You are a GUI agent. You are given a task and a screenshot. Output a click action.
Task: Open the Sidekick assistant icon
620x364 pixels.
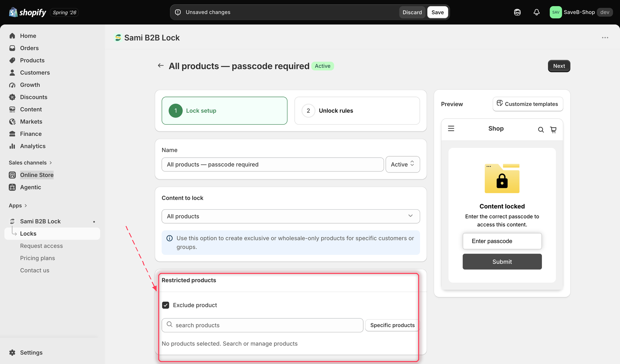coord(517,12)
